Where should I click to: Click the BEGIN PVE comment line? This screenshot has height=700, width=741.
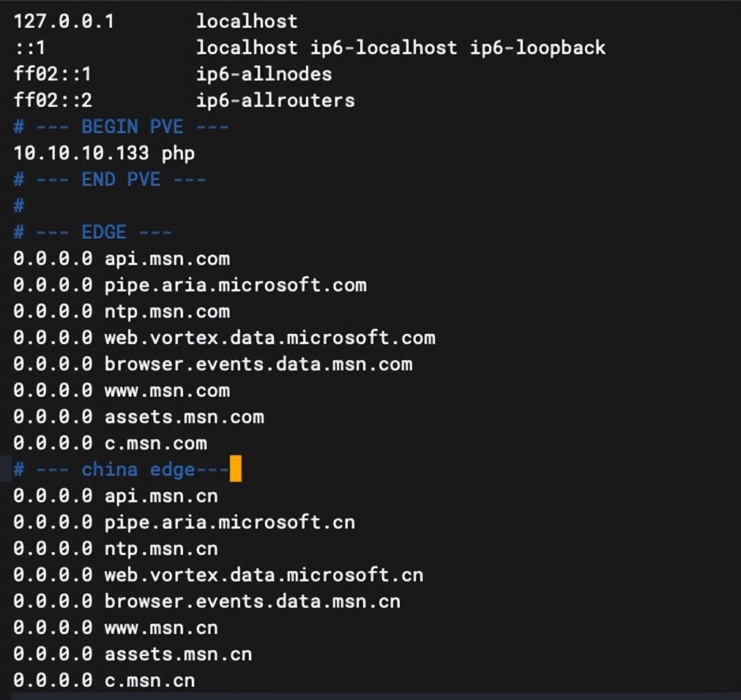pyautogui.click(x=122, y=127)
